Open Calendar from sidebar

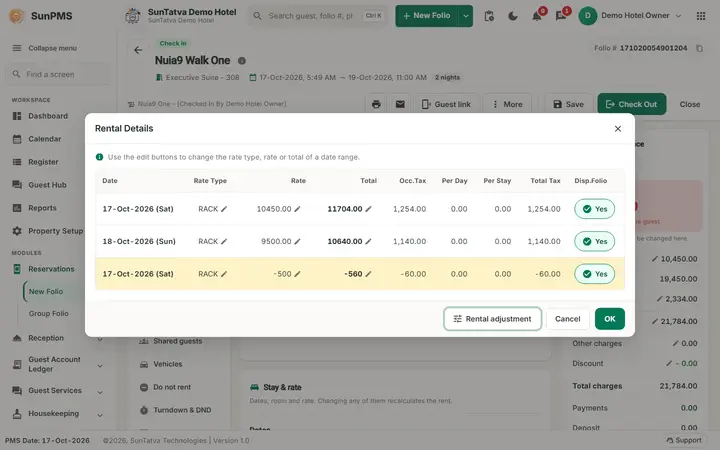click(x=45, y=139)
